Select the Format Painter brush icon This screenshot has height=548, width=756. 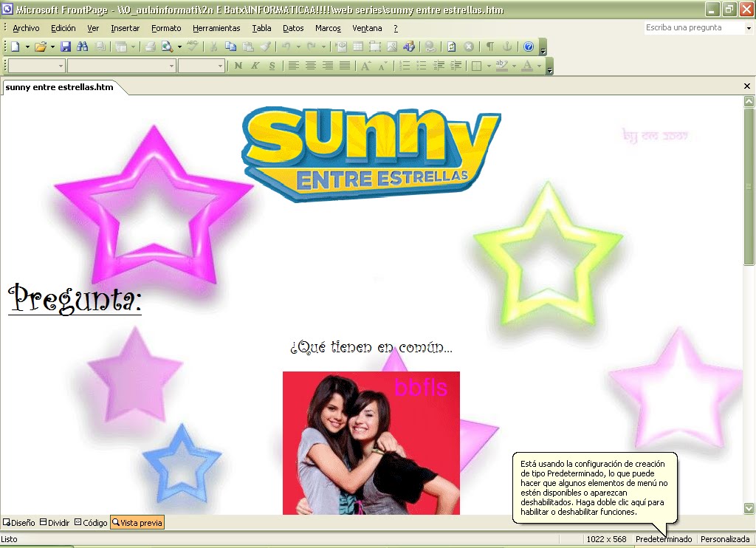[265, 47]
